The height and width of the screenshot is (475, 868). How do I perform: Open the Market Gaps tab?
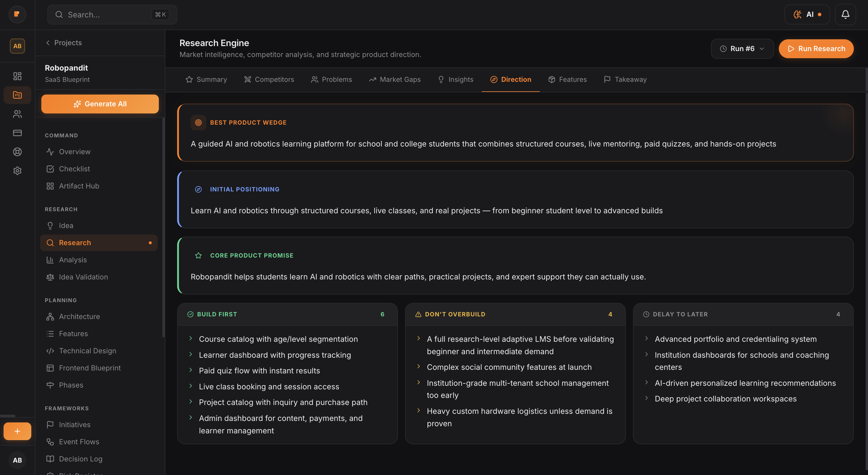tap(395, 79)
